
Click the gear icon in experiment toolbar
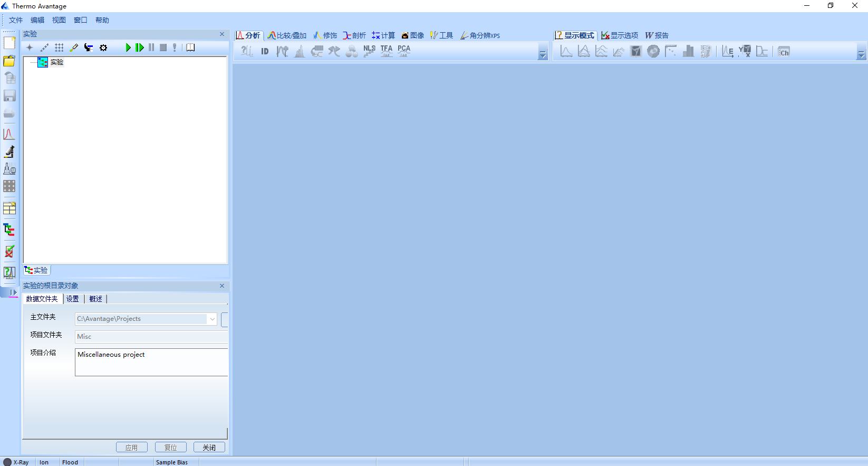(x=103, y=47)
